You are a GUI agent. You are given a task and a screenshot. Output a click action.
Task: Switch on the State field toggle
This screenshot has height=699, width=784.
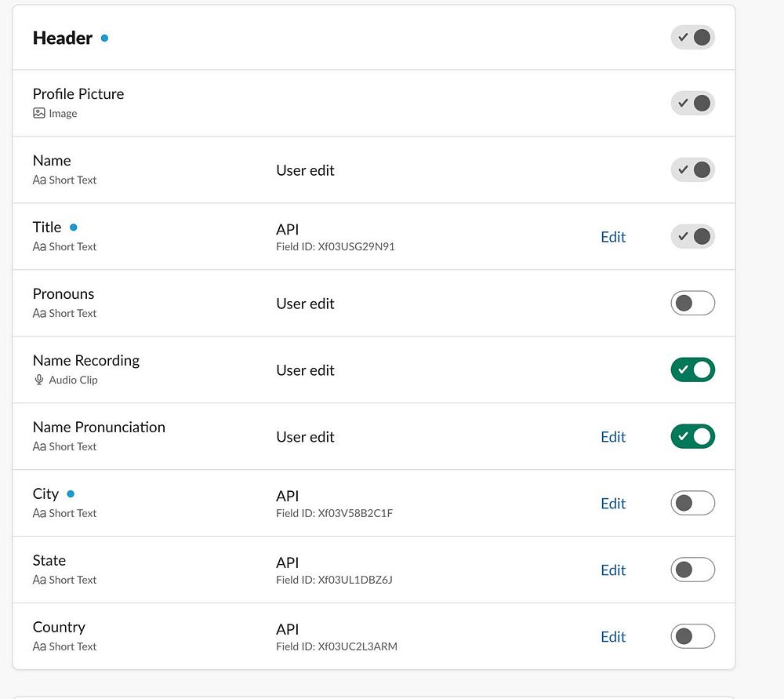tap(692, 570)
